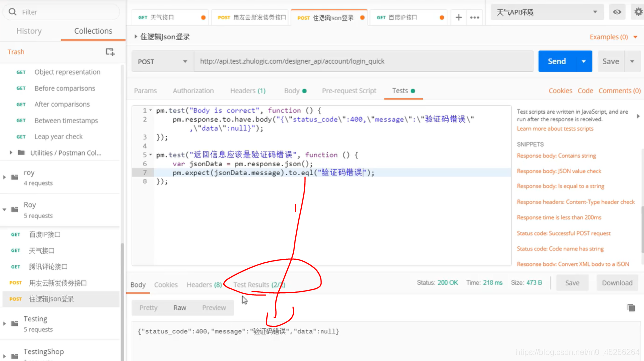Open the response Headers (8) tab
Screen dimensions: 644x361
(x=204, y=285)
